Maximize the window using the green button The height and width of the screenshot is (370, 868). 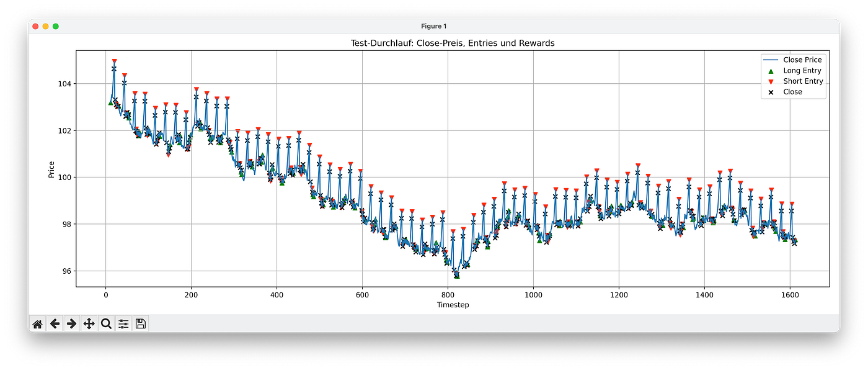[x=56, y=26]
